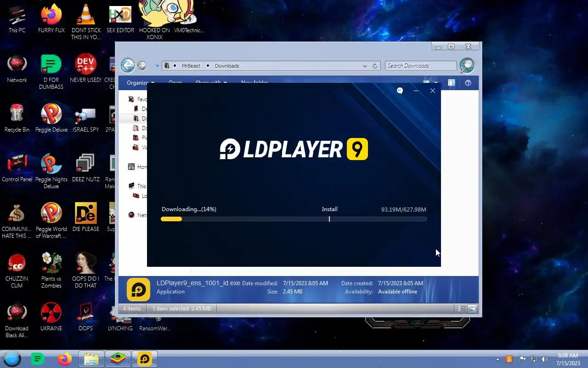Open the VLC cone desktop icon
This screenshot has width=588, height=368.
pos(86,21)
